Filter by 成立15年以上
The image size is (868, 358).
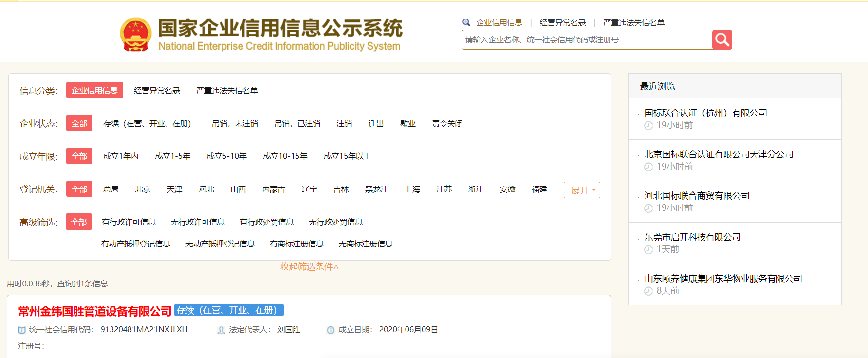347,156
